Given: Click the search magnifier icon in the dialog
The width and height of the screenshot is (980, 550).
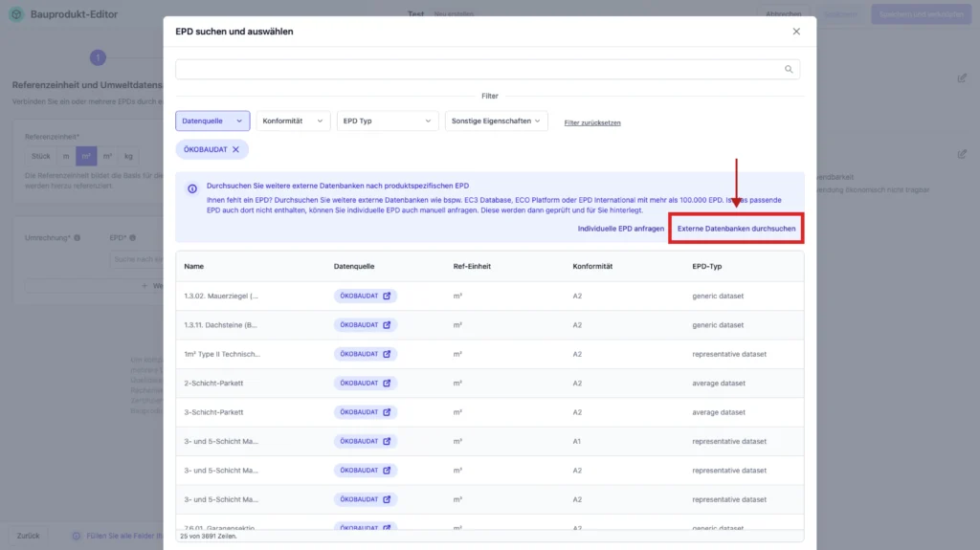Looking at the screenshot, I should click(x=789, y=70).
